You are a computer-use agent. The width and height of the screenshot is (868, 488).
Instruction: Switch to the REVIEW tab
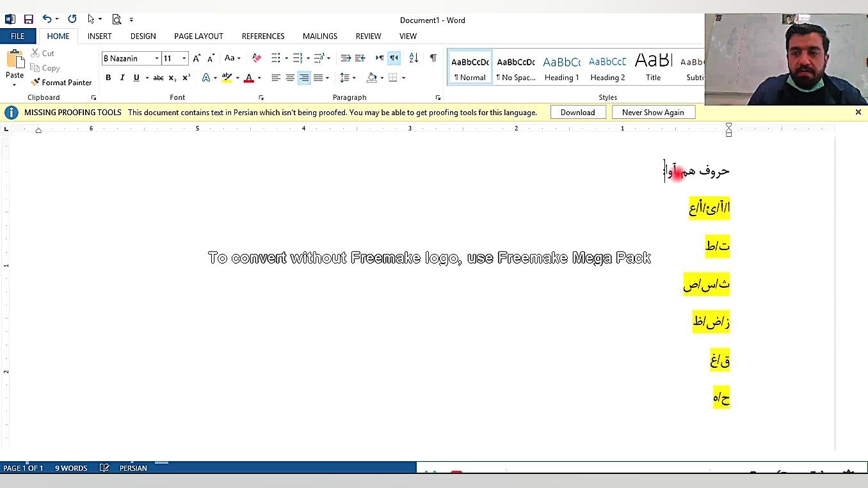click(x=368, y=36)
